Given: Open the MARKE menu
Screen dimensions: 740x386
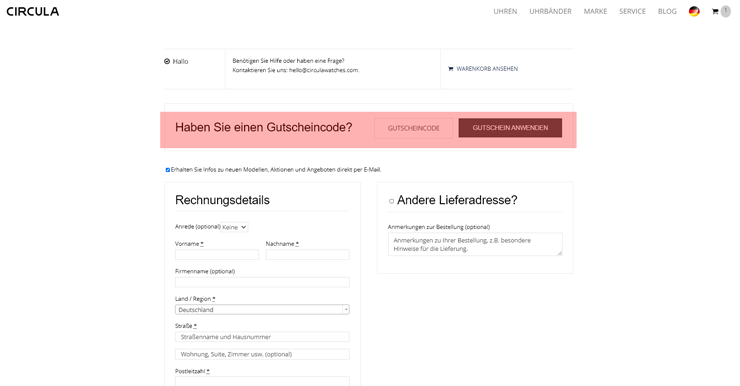Looking at the screenshot, I should tap(595, 11).
